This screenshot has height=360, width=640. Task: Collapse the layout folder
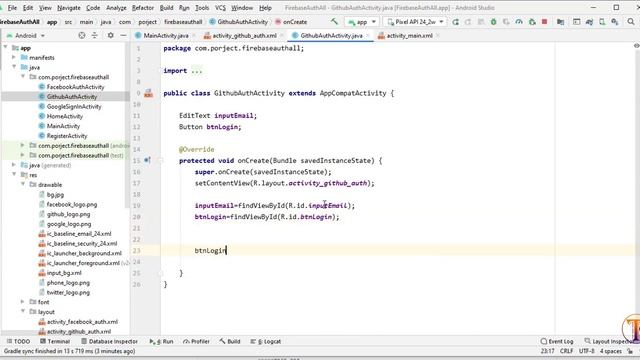[23, 311]
